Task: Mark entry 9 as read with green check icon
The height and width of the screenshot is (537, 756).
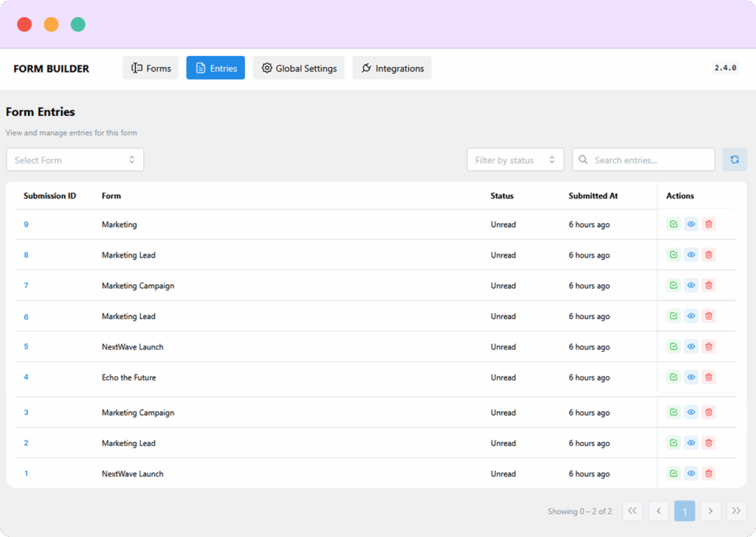Action: click(x=673, y=223)
